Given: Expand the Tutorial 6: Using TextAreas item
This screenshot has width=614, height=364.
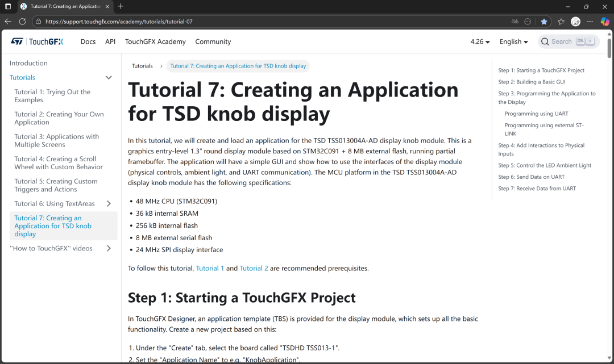Looking at the screenshot, I should tap(109, 204).
